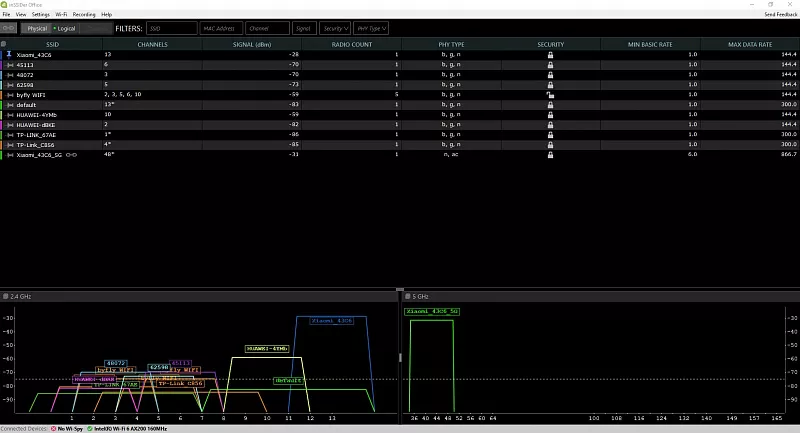Viewport: 800px width, 433px height.
Task: Click the lock icon in the Xiaomi_43C6 row
Action: [550, 54]
